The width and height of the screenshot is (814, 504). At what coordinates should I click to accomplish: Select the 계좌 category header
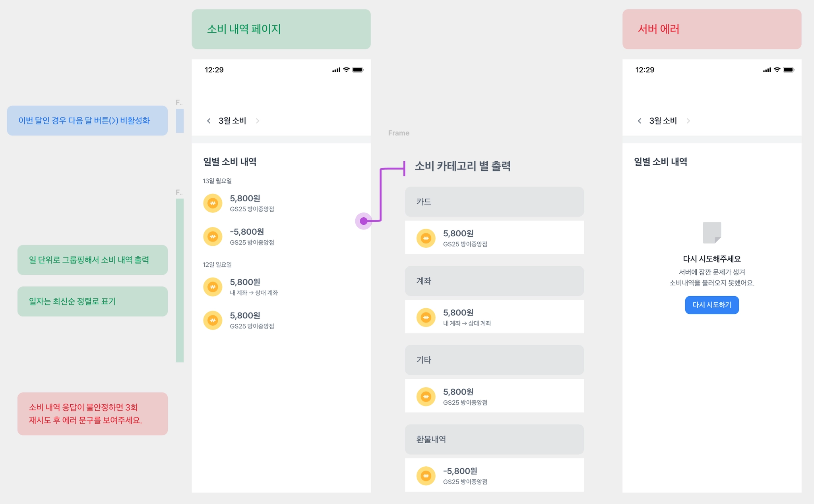[494, 281]
